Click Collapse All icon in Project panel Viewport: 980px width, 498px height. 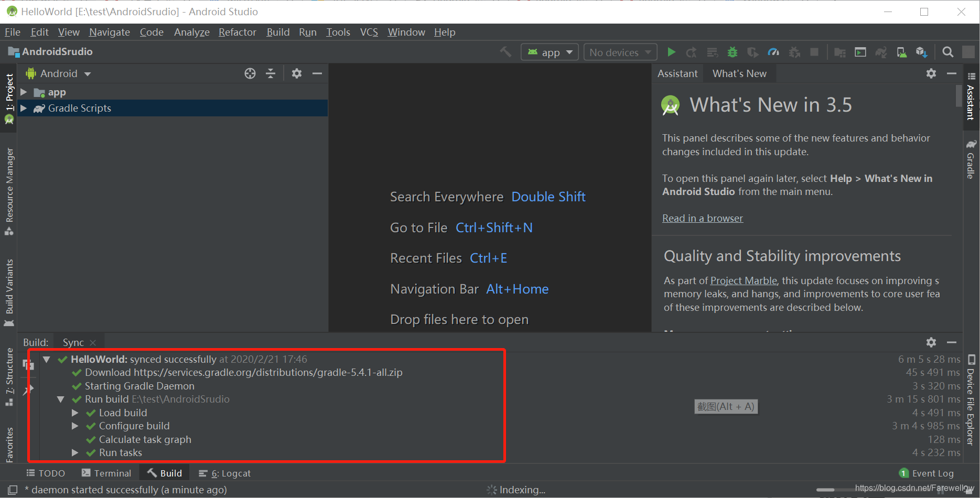271,73
